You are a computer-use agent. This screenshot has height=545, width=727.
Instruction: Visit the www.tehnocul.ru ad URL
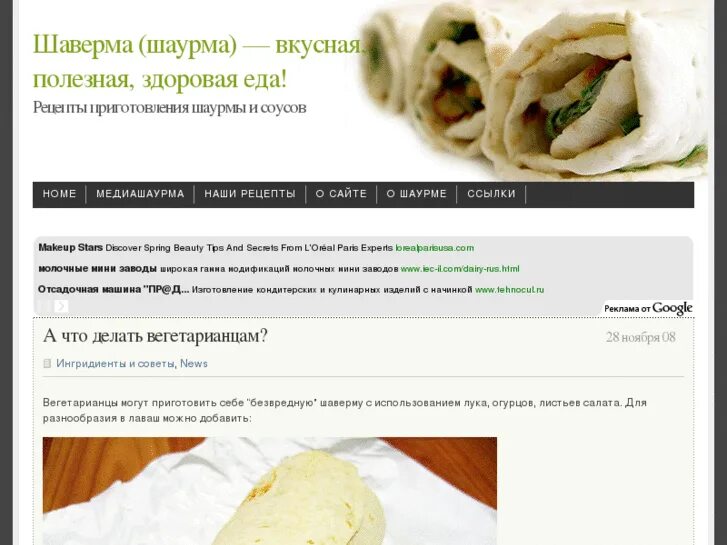coord(510,290)
